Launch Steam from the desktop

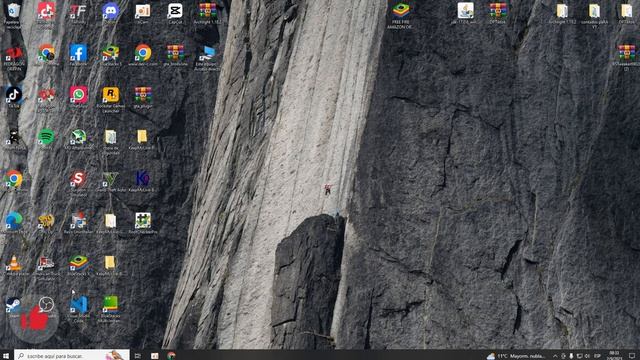tap(13, 307)
